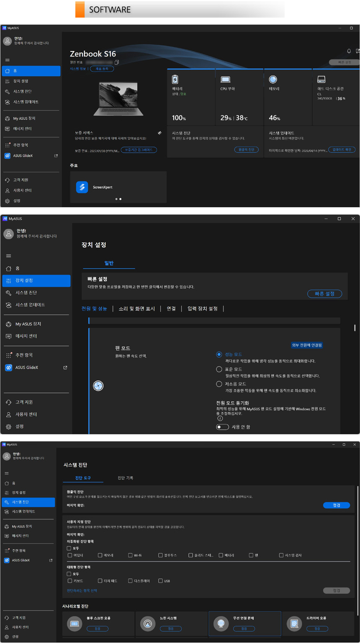Select the 표준 모드 fan mode radio button

(x=219, y=369)
